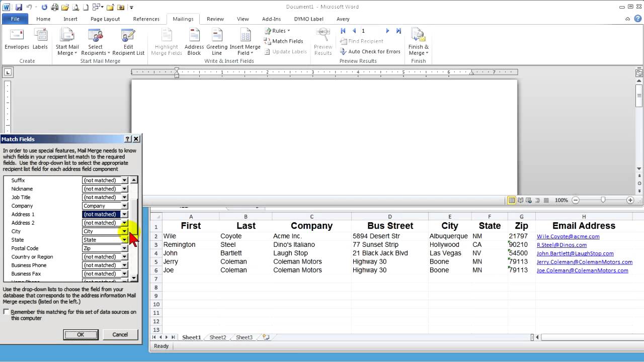Open the Address 1 field dropdown

(124, 214)
